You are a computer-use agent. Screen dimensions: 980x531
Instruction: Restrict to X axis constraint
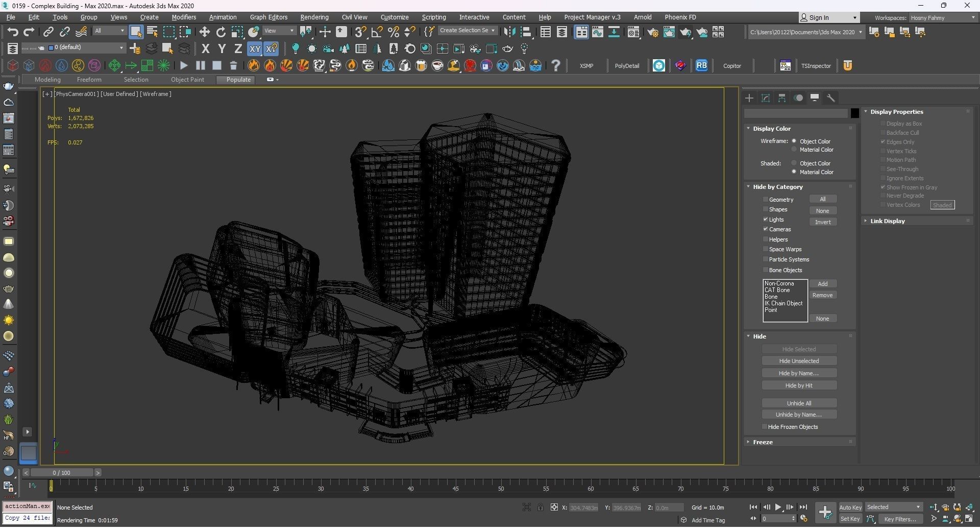205,49
